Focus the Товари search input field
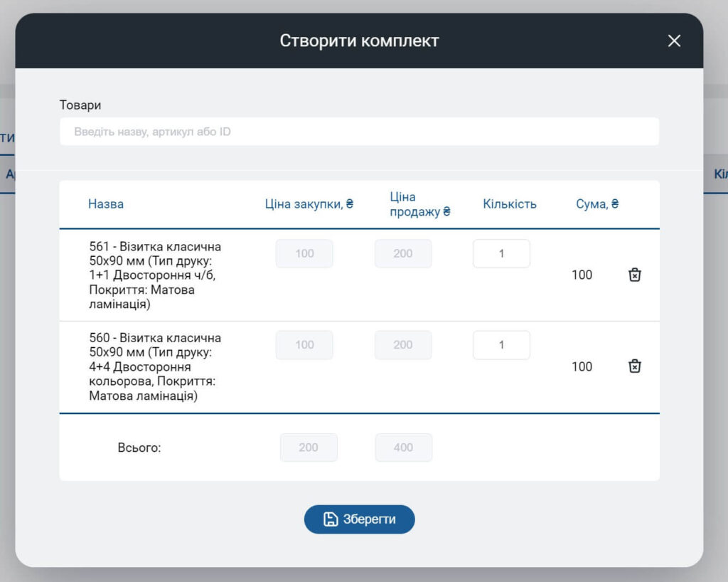The width and height of the screenshot is (728, 582). point(359,132)
